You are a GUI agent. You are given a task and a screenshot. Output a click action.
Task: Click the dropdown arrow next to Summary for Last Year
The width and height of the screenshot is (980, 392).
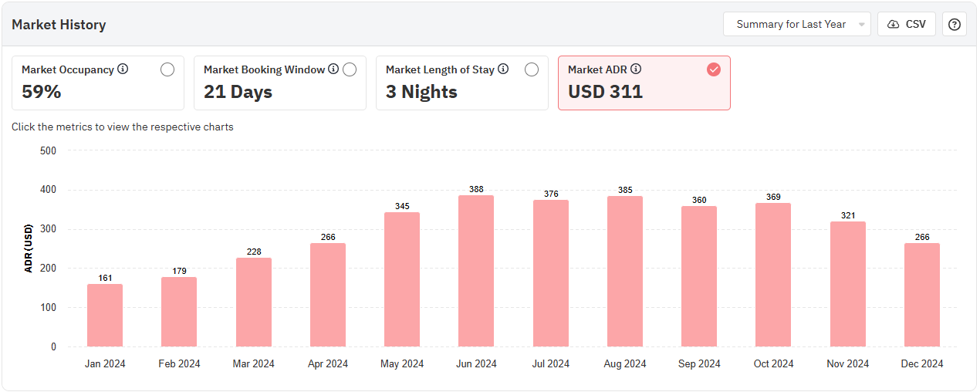pos(861,25)
